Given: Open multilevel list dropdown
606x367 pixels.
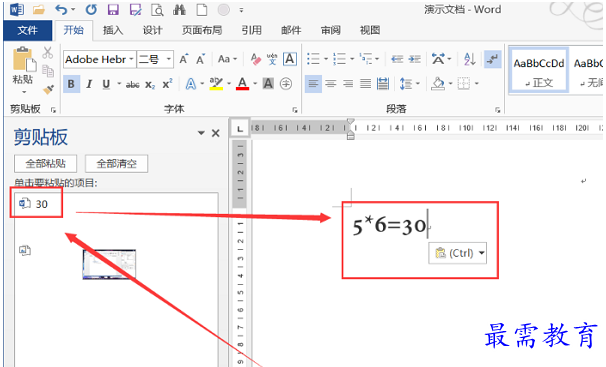Looking at the screenshot, I should pyautogui.click(x=377, y=59).
